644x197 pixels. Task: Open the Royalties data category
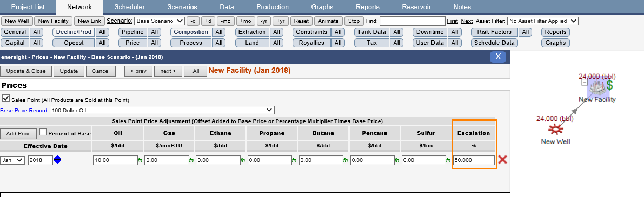click(312, 43)
